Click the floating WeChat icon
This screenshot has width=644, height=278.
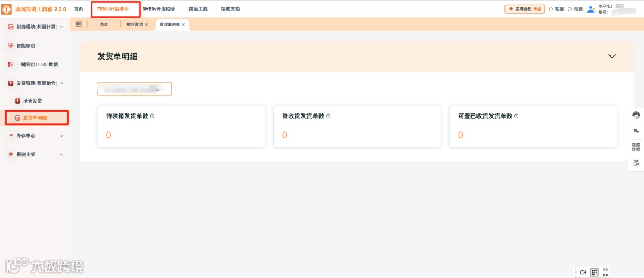636,131
